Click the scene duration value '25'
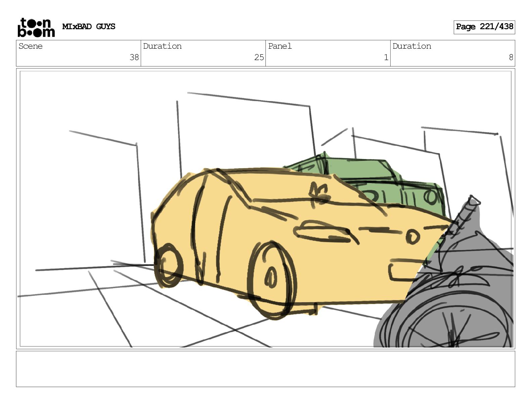The image size is (532, 411). [x=259, y=57]
